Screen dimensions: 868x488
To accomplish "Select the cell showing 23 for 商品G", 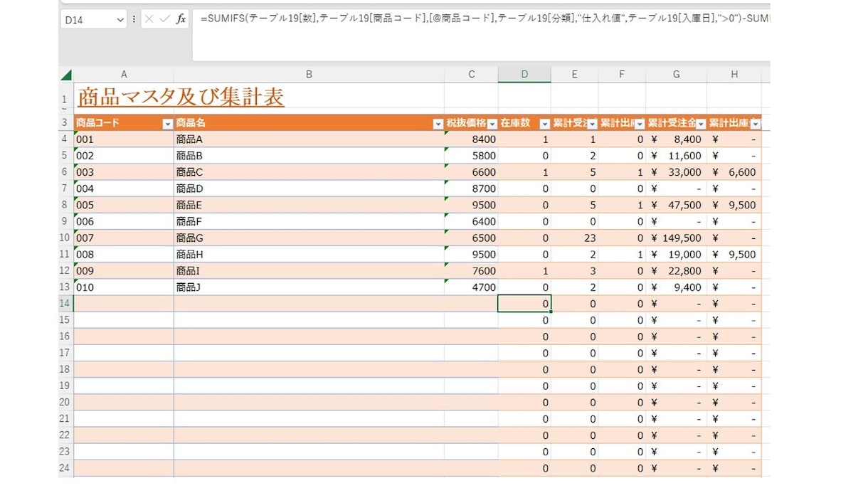I will (x=575, y=238).
